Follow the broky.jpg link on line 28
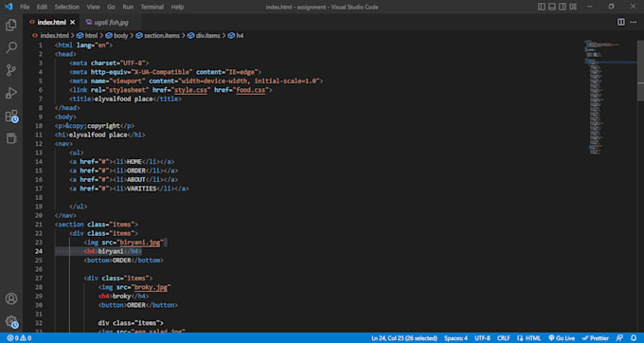The image size is (644, 343). click(x=151, y=287)
